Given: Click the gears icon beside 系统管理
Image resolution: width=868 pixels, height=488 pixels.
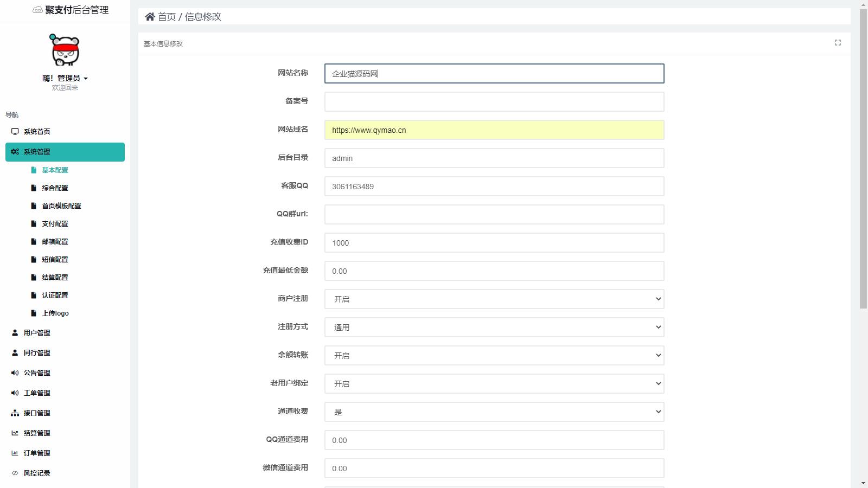Looking at the screenshot, I should click(x=15, y=152).
